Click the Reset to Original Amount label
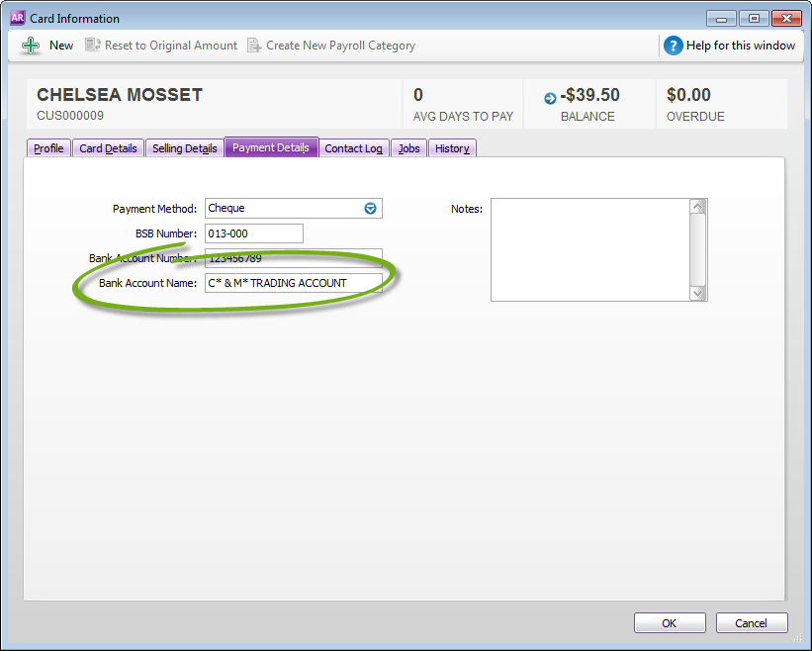Viewport: 812px width, 651px height. tap(171, 46)
